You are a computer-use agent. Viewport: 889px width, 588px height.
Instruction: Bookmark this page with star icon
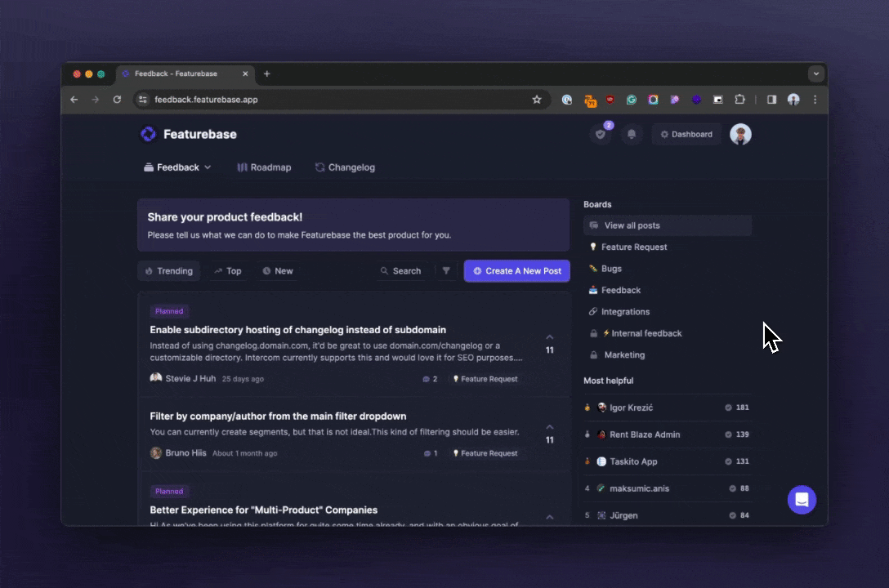pyautogui.click(x=536, y=100)
